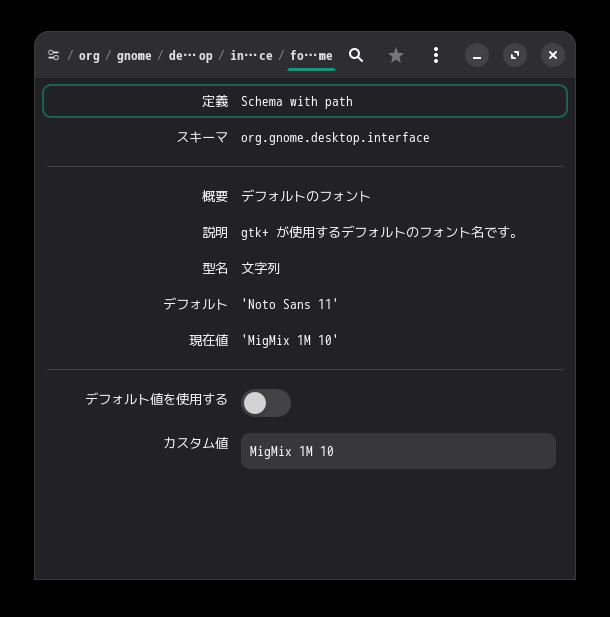Click the maximize/restore window button
Viewport: 610px width, 617px height.
515,56
